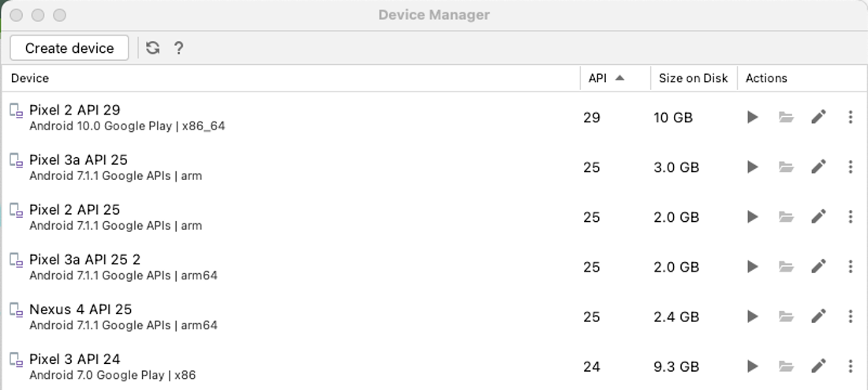Viewport: 868px width, 390px height.
Task: Open the more actions menu for Nexus 4 API 25
Action: [x=851, y=317]
